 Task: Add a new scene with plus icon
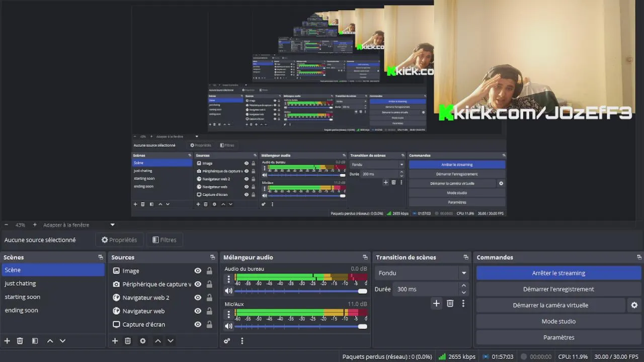[x=7, y=341]
